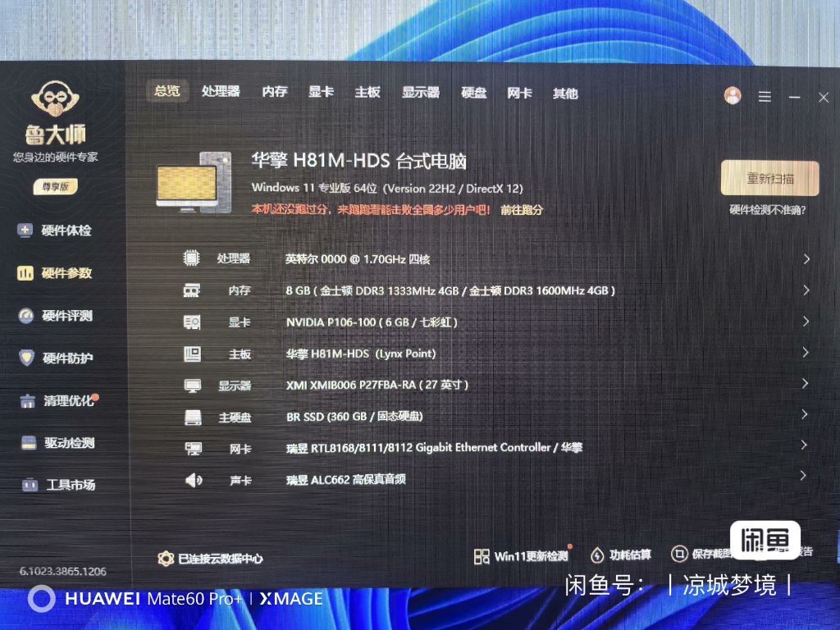The height and width of the screenshot is (630, 840).
Task: Expand the 显示器 row chevron
Action: pos(804,384)
